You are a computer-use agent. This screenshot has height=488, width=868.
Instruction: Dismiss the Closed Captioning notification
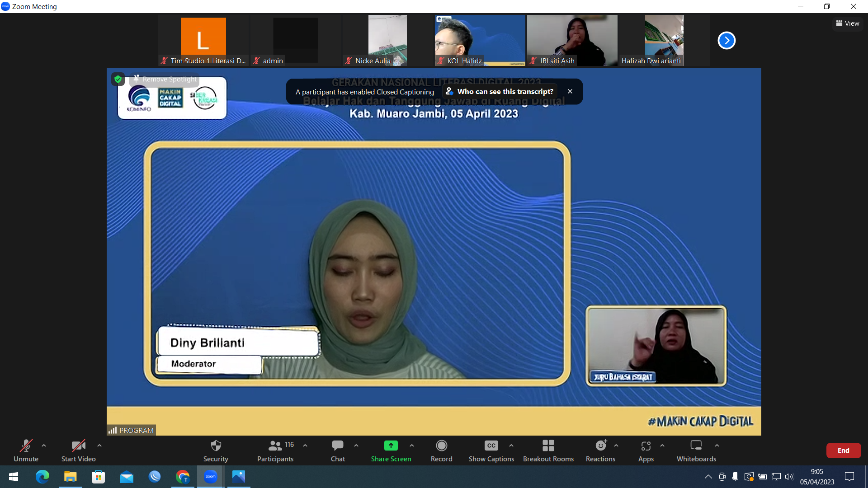tap(570, 91)
